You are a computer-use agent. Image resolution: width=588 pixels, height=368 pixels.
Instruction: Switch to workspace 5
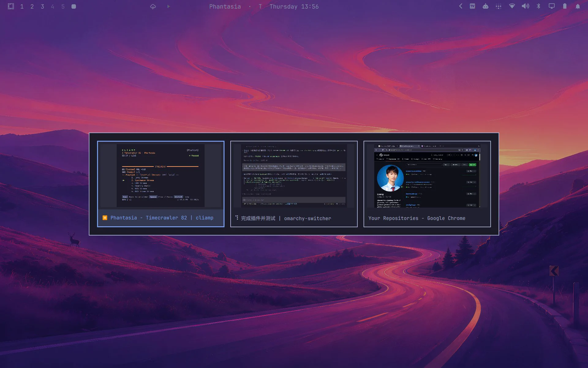(63, 6)
